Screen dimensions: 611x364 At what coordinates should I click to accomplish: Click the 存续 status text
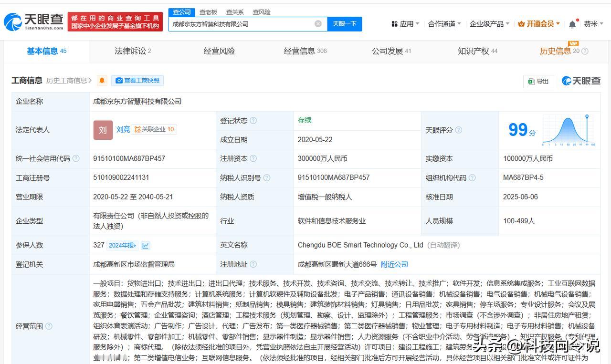point(305,120)
